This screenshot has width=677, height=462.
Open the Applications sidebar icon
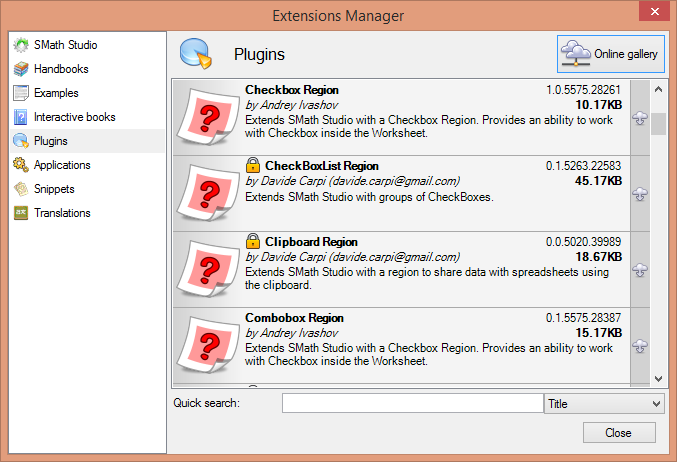click(21, 165)
